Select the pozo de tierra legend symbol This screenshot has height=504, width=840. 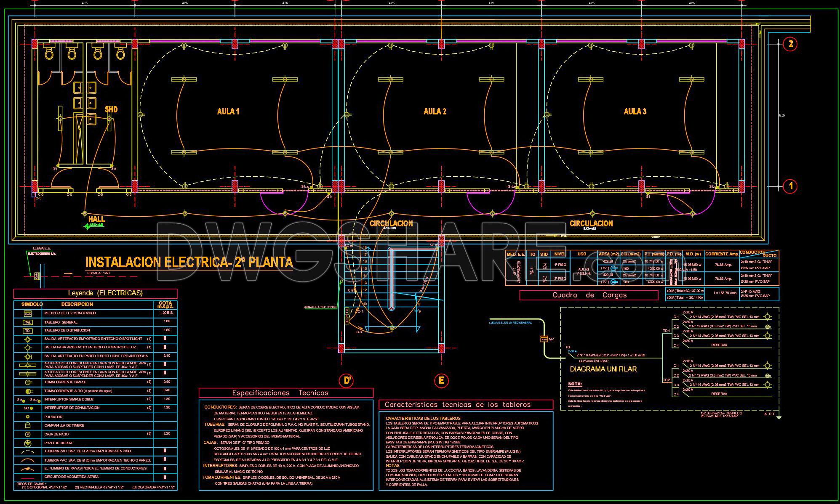(x=28, y=443)
